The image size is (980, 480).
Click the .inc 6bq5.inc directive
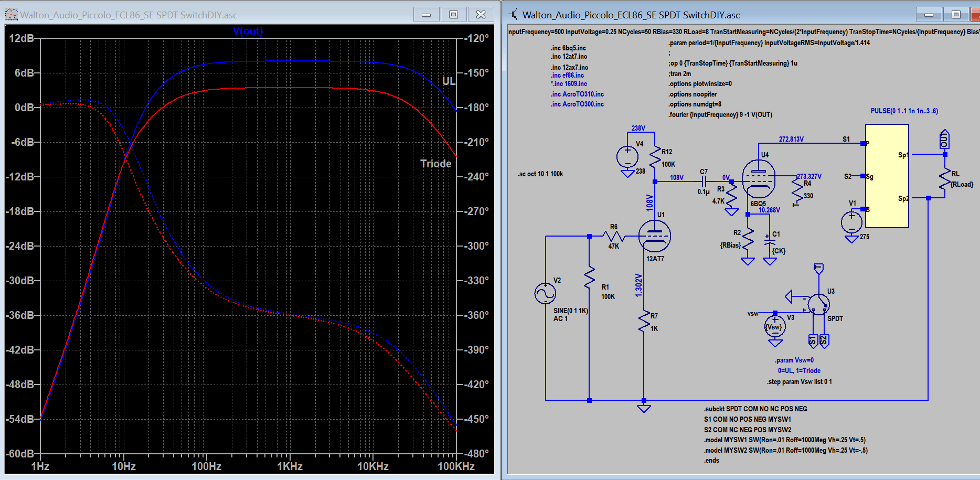[568, 48]
